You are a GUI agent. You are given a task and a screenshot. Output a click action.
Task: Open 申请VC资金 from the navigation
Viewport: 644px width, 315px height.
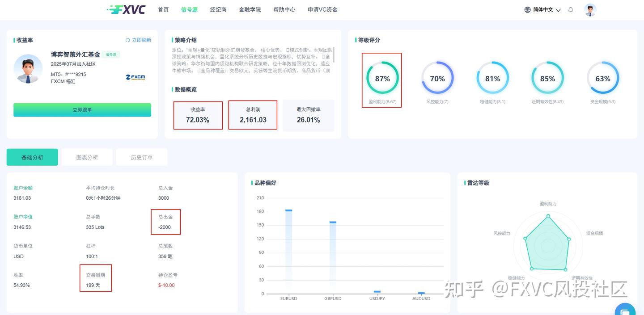322,9
